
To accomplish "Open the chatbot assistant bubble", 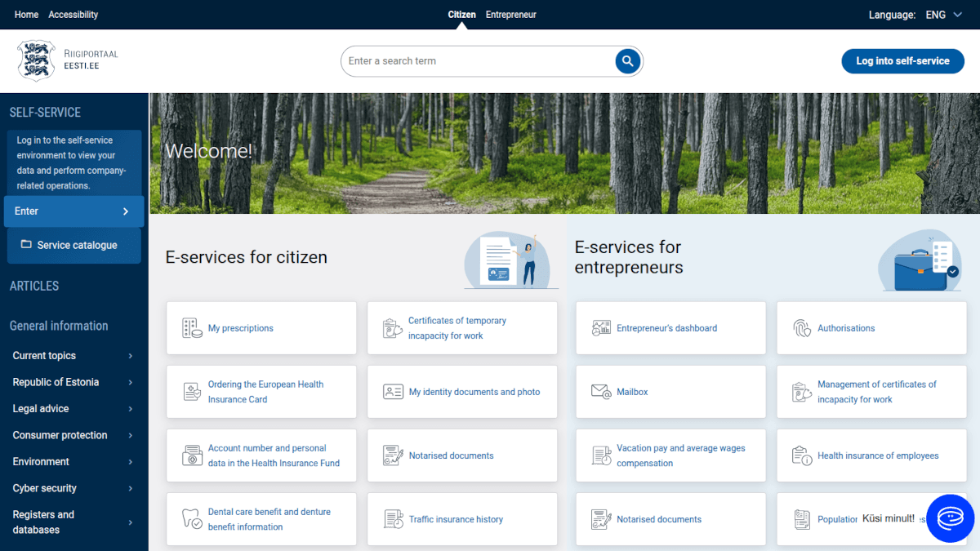I will pyautogui.click(x=951, y=518).
